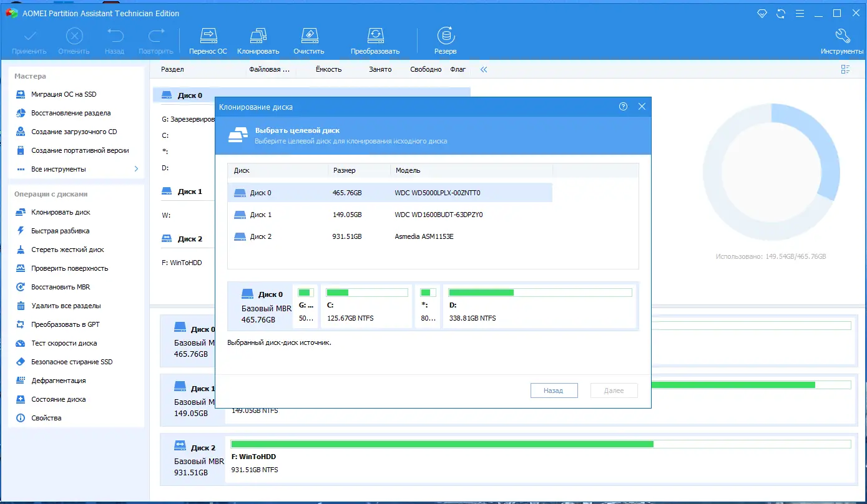Image resolution: width=867 pixels, height=504 pixels.
Task: Click the Раздел column header
Action: pyautogui.click(x=172, y=69)
